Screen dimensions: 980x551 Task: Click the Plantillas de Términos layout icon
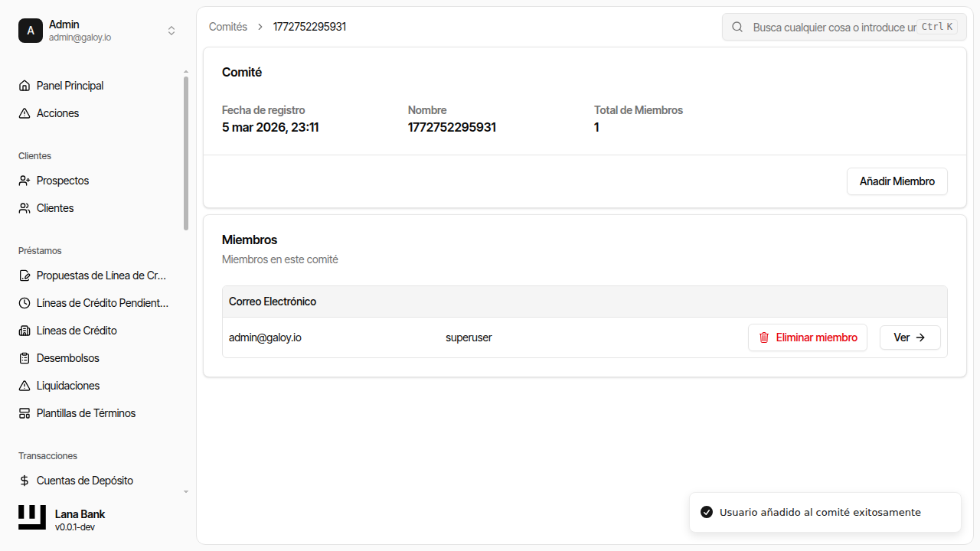pos(24,413)
